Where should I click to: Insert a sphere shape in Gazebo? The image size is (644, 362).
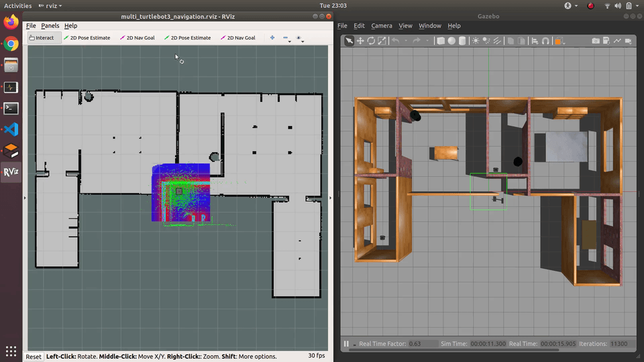[451, 41]
